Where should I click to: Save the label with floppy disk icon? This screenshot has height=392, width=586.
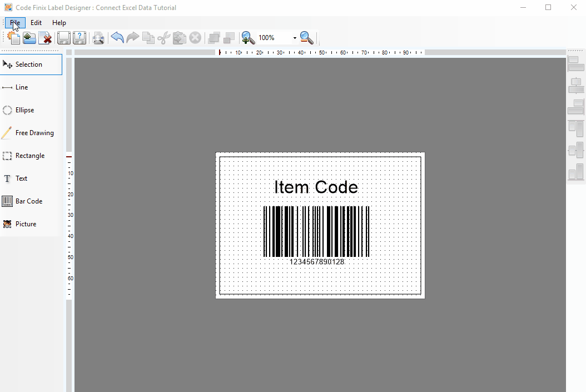tap(64, 38)
